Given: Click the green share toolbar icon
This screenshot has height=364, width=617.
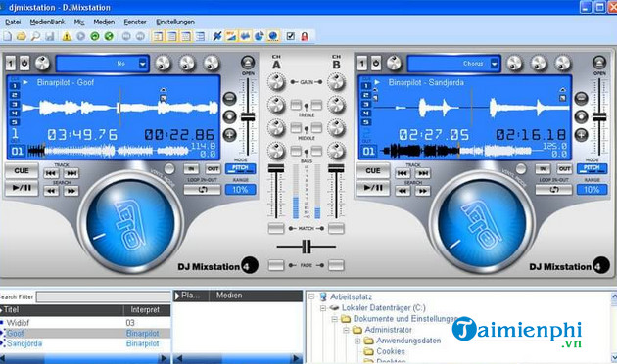Looking at the screenshot, I should point(109,36).
